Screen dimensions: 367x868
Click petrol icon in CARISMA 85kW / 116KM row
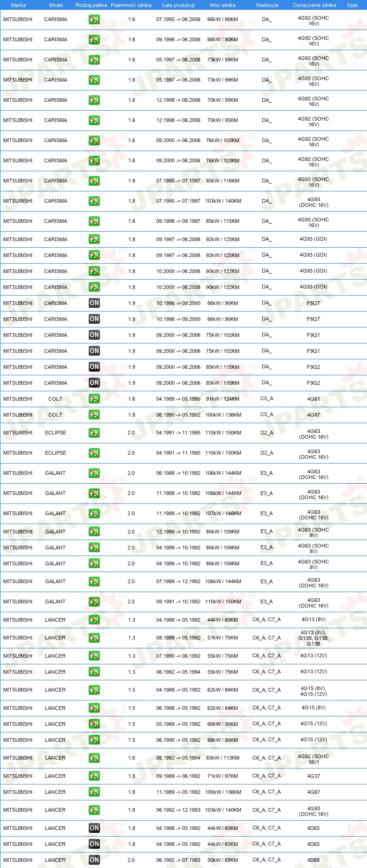(94, 181)
